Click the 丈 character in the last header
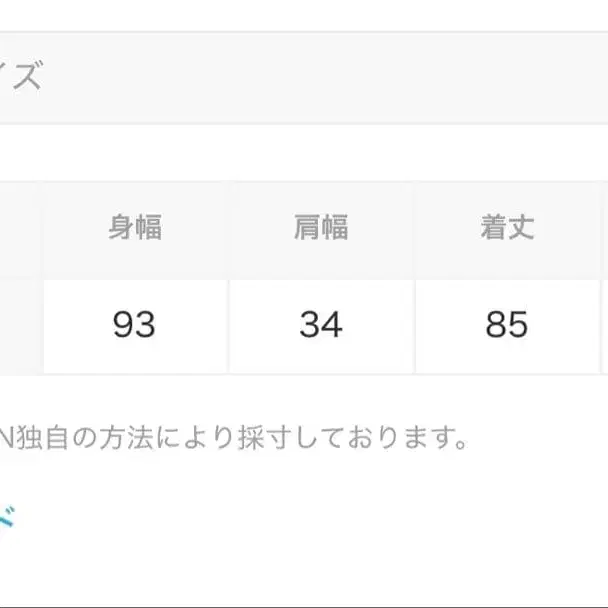 coord(521,228)
